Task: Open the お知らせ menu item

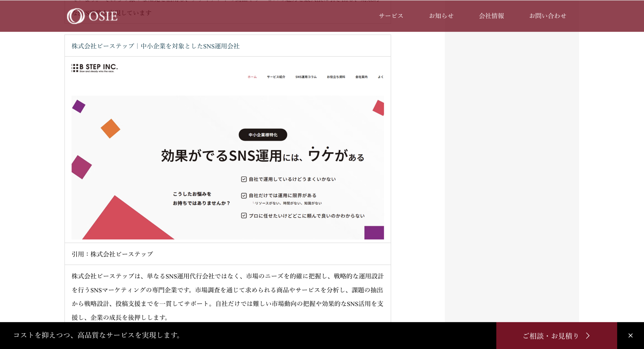Action: pos(441,16)
